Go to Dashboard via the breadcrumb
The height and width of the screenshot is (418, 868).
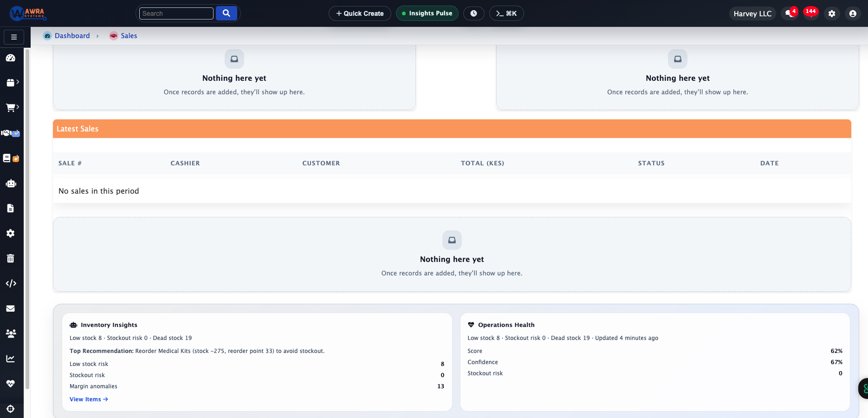click(72, 36)
